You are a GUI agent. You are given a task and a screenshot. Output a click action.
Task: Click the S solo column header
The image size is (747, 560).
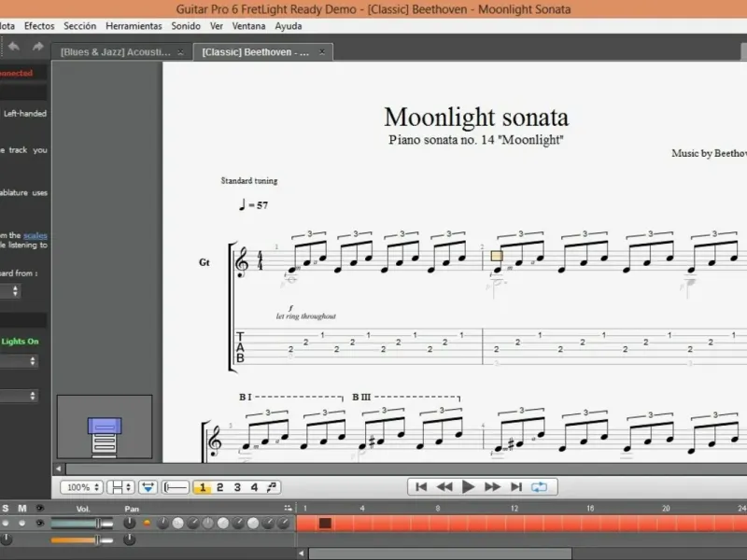click(x=6, y=509)
